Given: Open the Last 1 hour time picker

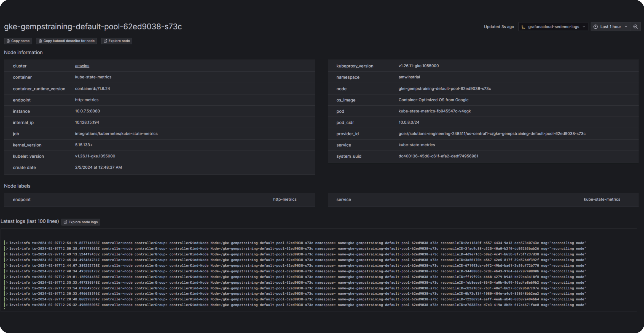Looking at the screenshot, I should (x=611, y=27).
